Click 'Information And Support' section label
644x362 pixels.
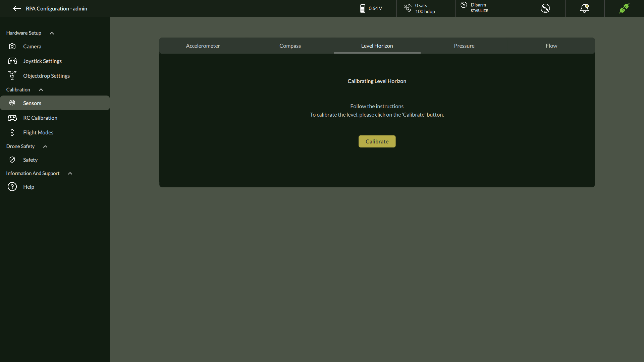(x=33, y=173)
